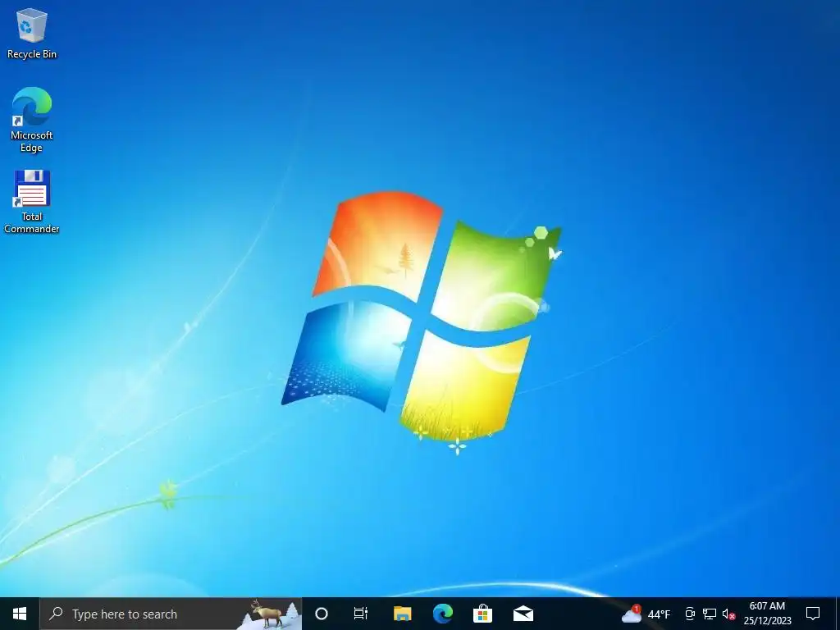The height and width of the screenshot is (630, 840).
Task: Launch File Explorer from the taskbar
Action: pyautogui.click(x=402, y=614)
